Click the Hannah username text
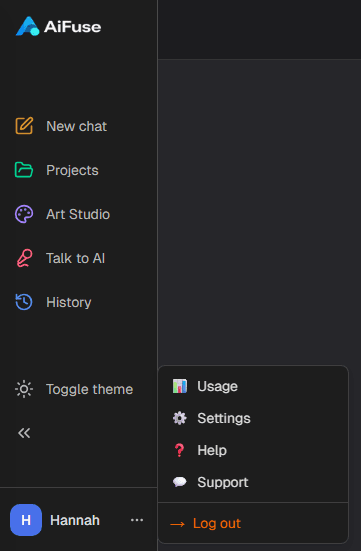 (x=75, y=520)
